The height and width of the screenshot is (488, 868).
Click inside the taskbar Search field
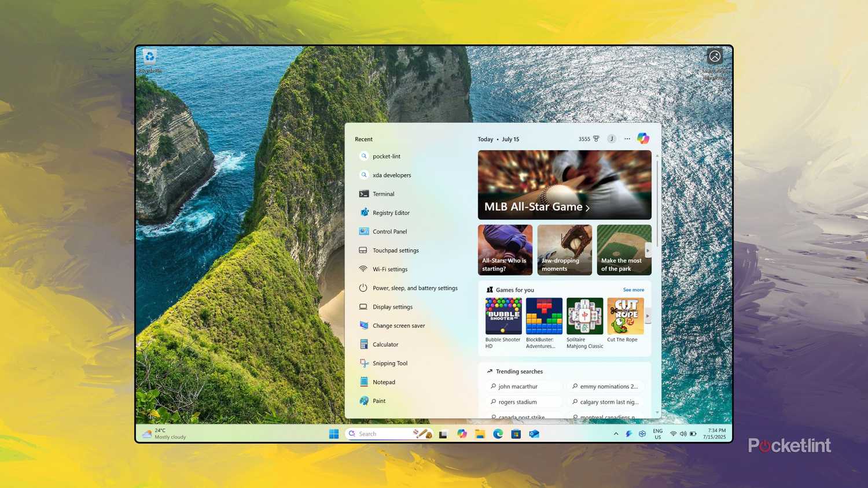tap(382, 434)
